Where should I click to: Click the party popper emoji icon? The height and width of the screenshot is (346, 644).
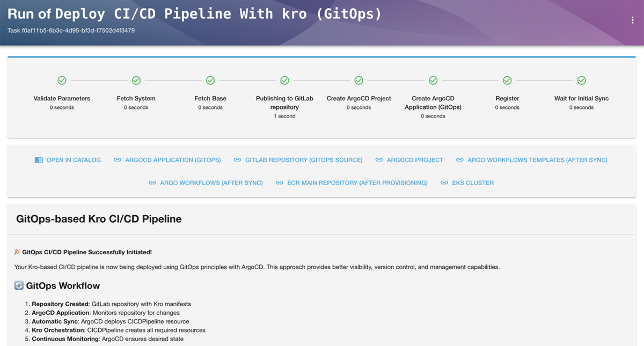17,252
